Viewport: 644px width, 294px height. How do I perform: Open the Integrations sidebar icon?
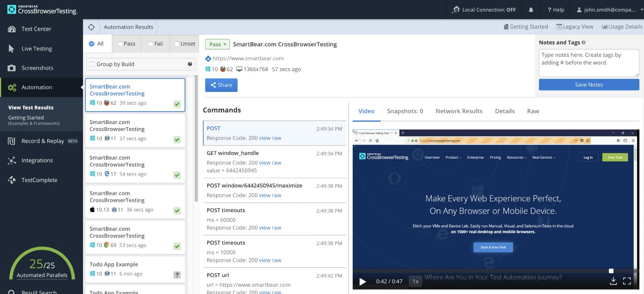pyautogui.click(x=12, y=160)
